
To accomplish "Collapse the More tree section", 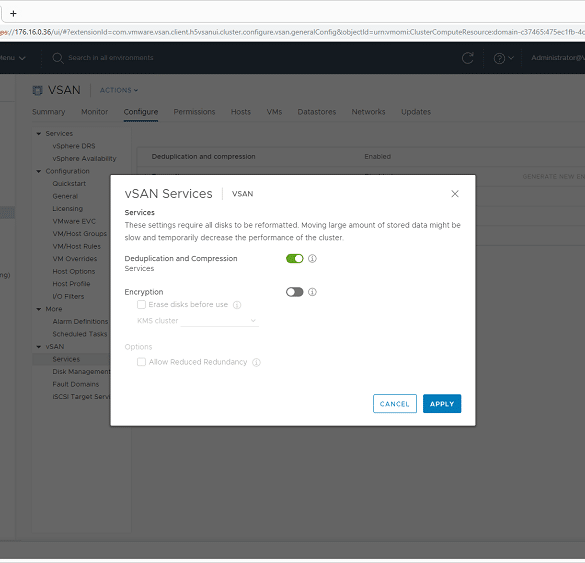I will click(x=39, y=309).
